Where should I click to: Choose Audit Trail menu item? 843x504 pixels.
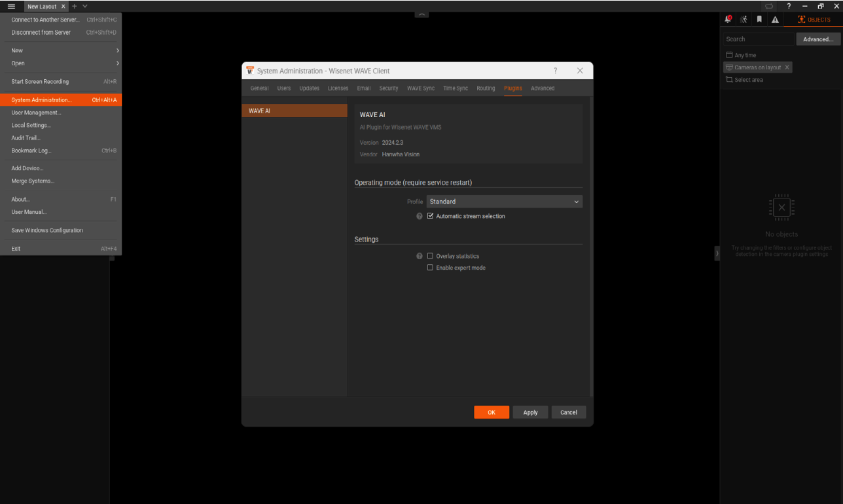61,138
